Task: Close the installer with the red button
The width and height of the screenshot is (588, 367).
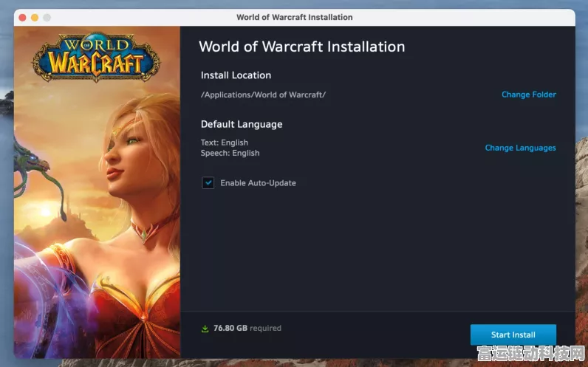Action: click(22, 18)
